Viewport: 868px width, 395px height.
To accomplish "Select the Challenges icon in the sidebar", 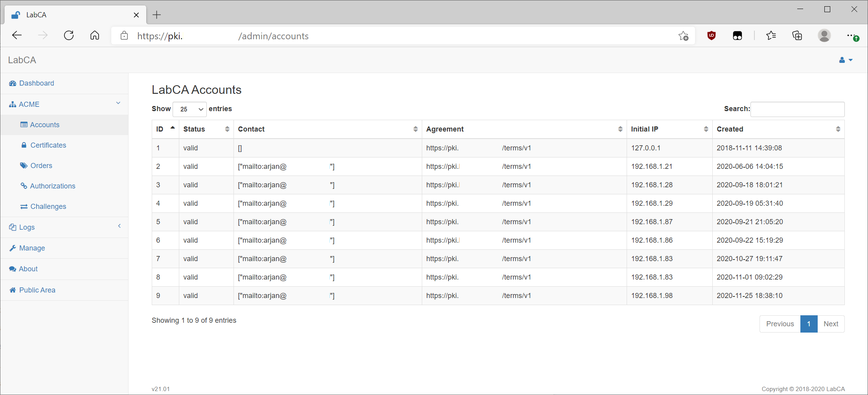I will pyautogui.click(x=24, y=206).
